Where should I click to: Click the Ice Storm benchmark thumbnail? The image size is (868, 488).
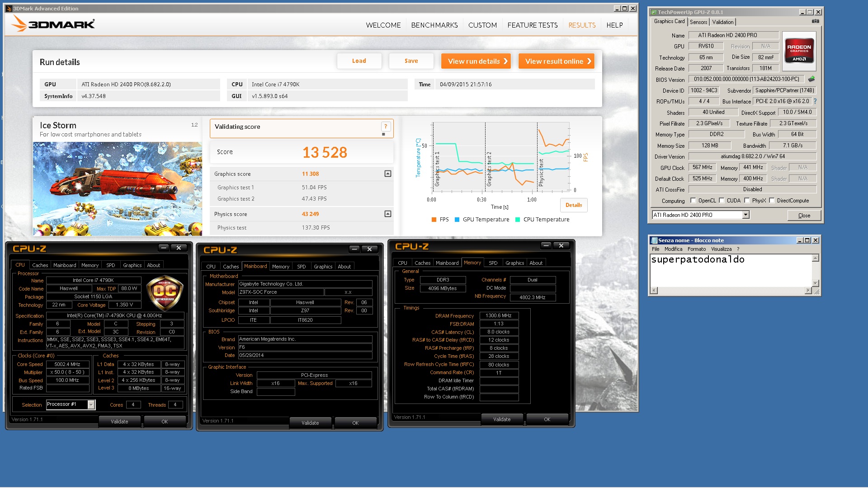click(x=118, y=188)
